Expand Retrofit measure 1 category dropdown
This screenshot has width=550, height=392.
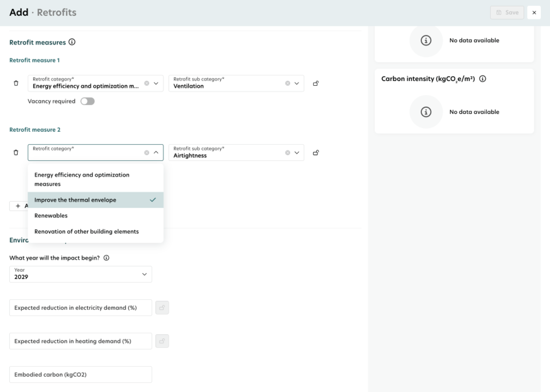(156, 83)
